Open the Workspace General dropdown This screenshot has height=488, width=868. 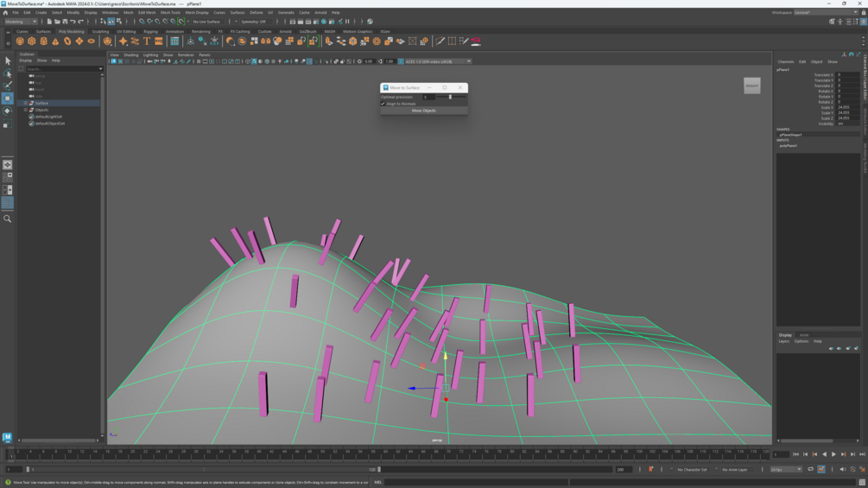pos(826,12)
